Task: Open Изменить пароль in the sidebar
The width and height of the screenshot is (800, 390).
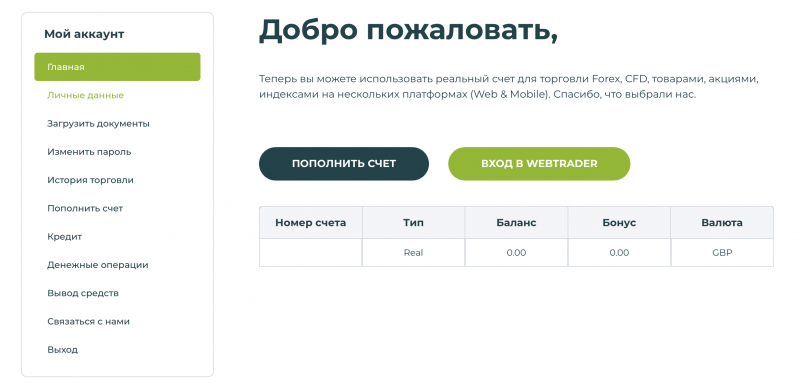Action: click(89, 152)
